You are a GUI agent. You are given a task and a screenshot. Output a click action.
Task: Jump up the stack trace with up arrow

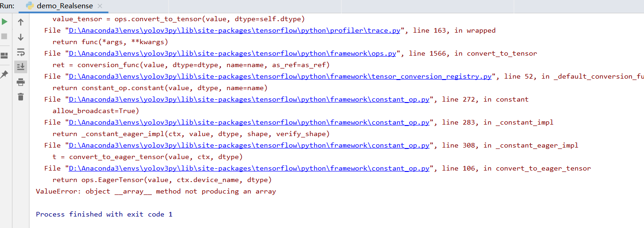coord(21,22)
